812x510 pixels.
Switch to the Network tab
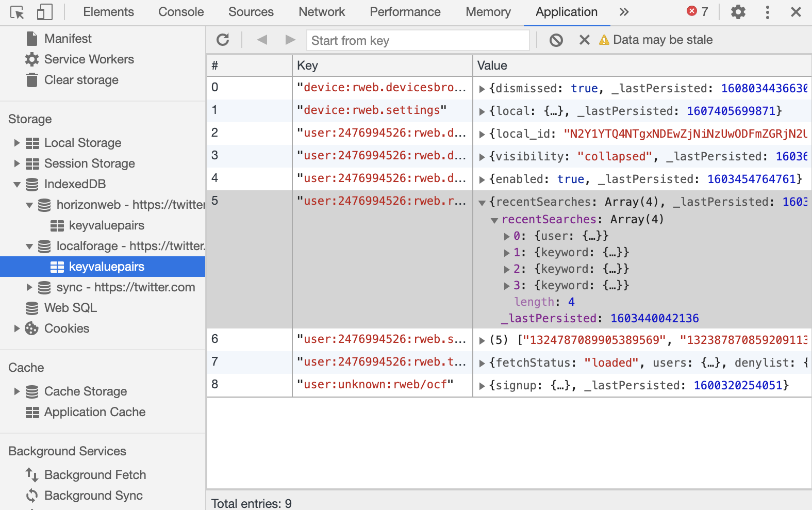coord(322,12)
